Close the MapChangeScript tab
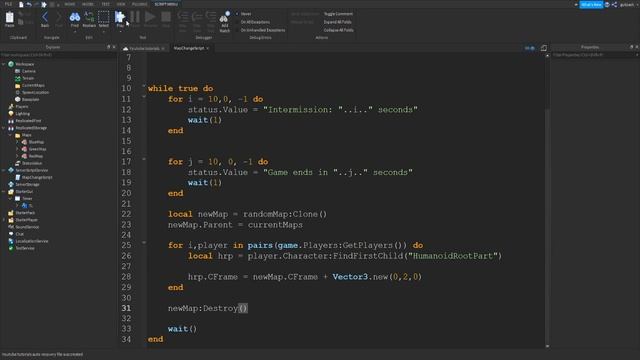 208,48
